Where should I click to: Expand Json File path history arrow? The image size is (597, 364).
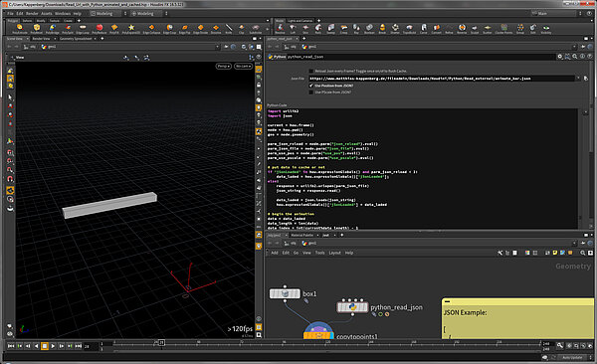point(578,79)
